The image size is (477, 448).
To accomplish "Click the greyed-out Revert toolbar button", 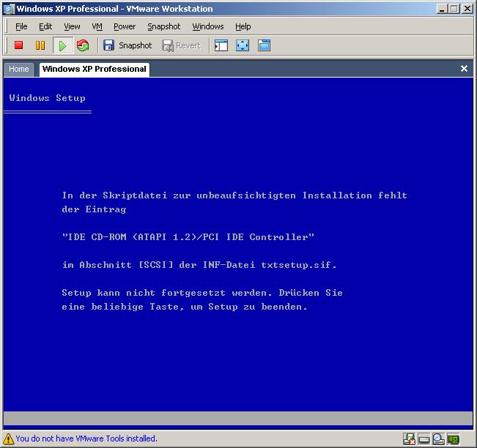I will point(182,45).
